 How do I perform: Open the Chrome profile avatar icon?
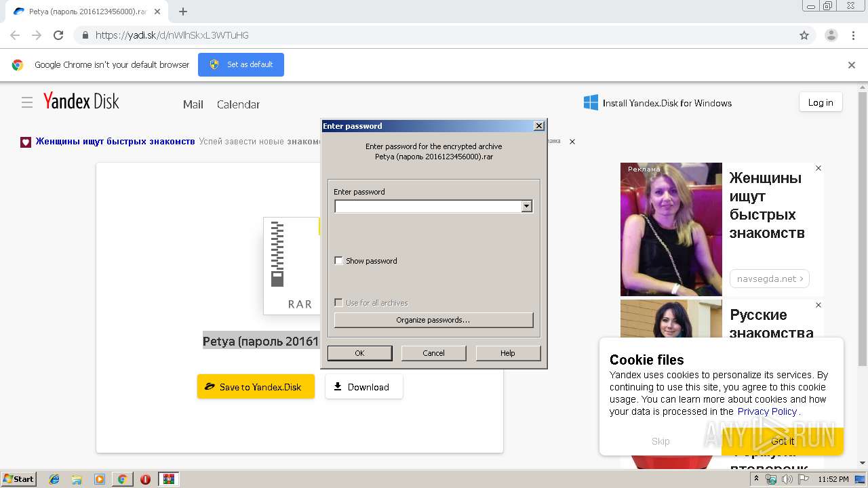(x=831, y=35)
